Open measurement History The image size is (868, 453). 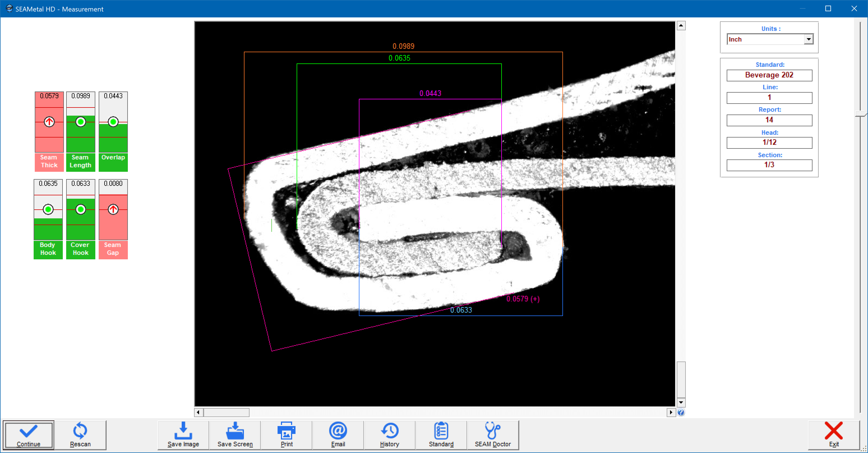coord(389,435)
